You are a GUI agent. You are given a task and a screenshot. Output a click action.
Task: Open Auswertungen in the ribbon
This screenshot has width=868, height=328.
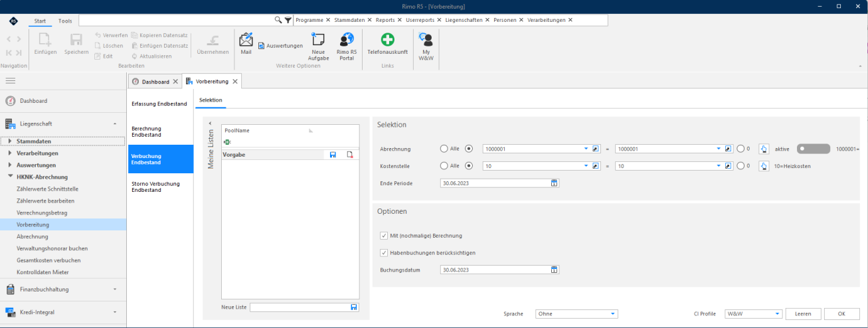pos(280,46)
